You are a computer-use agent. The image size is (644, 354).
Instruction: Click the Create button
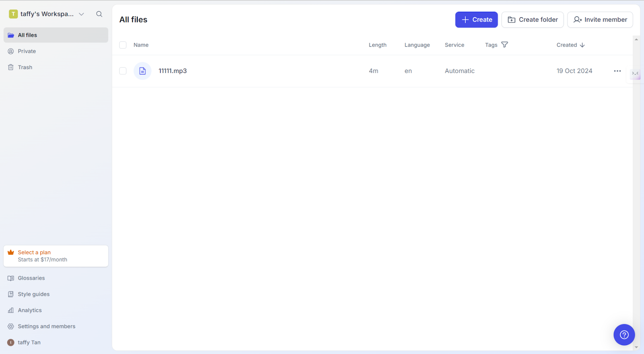[x=477, y=20]
